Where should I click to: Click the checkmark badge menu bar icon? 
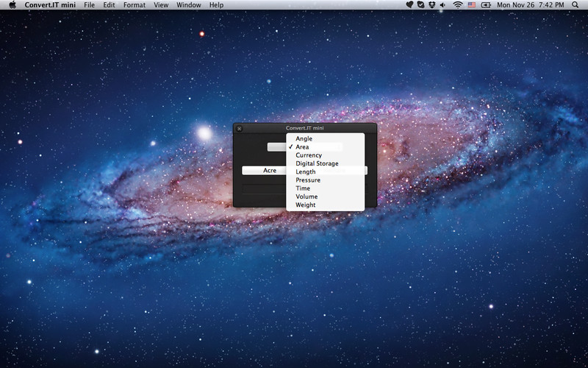[x=420, y=5]
